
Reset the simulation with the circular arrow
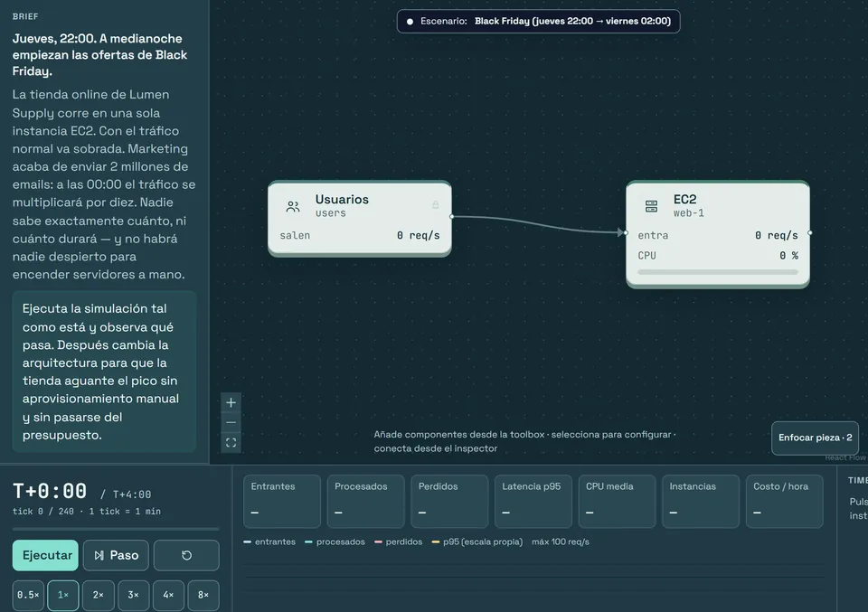186,555
